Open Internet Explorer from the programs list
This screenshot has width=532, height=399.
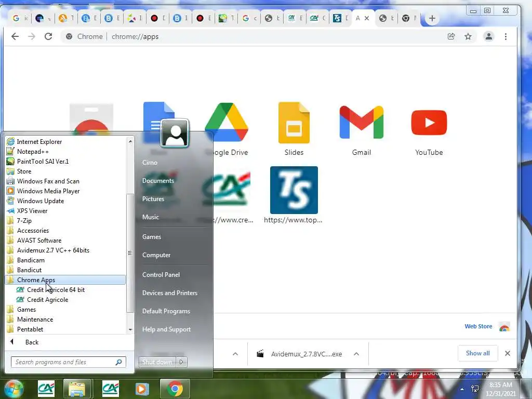[39, 141]
